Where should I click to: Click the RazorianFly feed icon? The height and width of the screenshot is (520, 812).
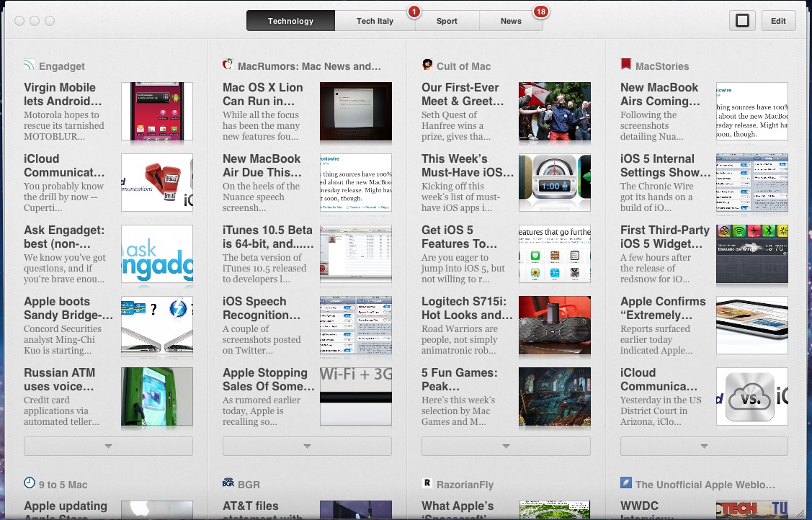coord(427,483)
